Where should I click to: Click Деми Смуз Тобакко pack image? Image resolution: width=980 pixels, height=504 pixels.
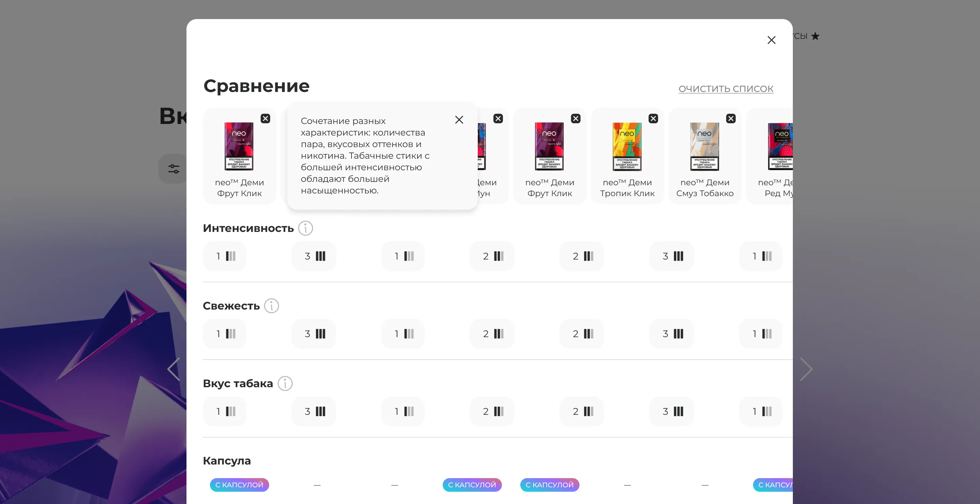tap(704, 146)
